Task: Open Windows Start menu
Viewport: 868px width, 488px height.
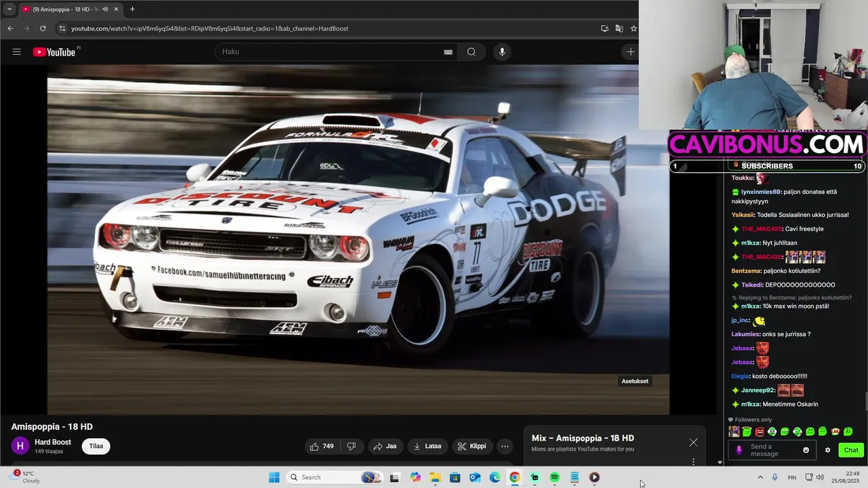Action: (274, 477)
